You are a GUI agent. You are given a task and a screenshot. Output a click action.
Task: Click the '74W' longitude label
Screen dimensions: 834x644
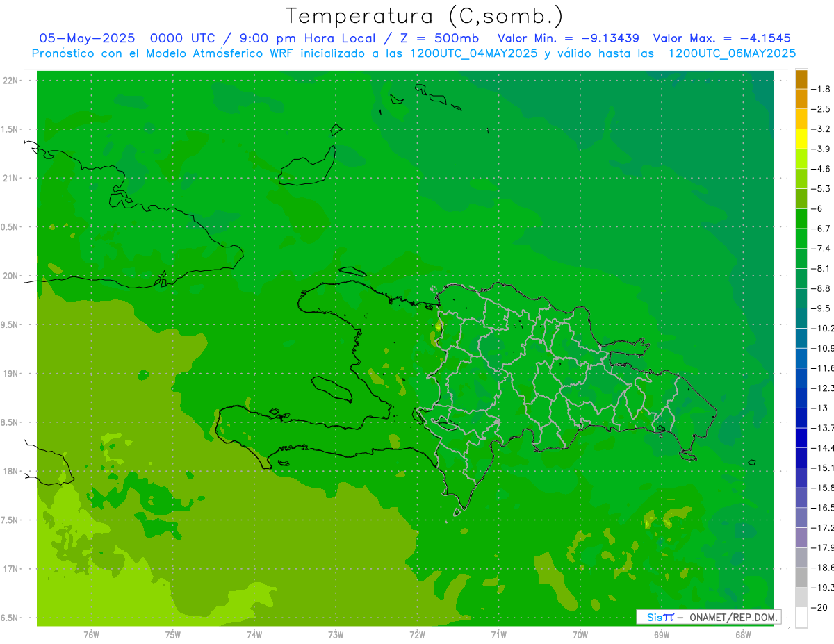tap(254, 634)
